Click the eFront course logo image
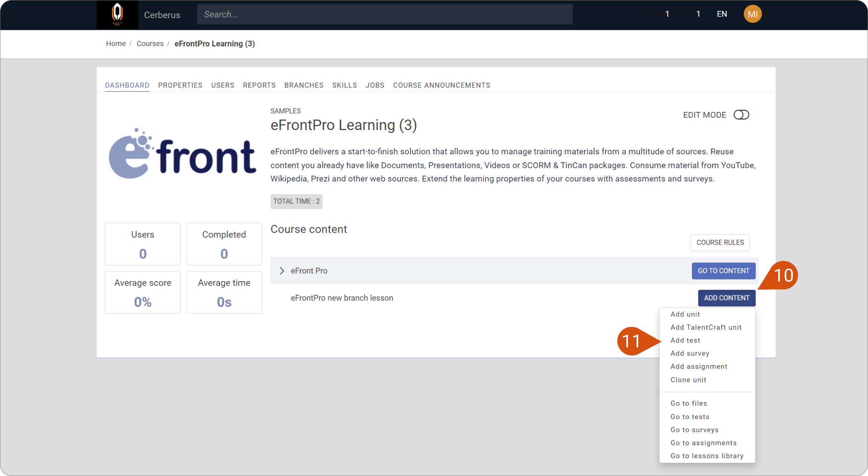Screen dimensions: 868x476 click(x=183, y=154)
